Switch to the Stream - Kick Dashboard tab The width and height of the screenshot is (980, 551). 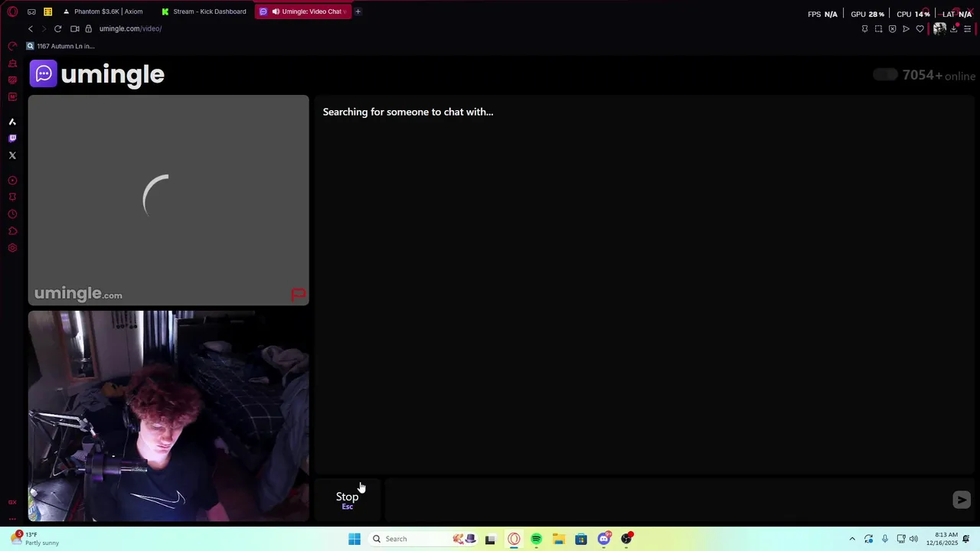(204, 11)
